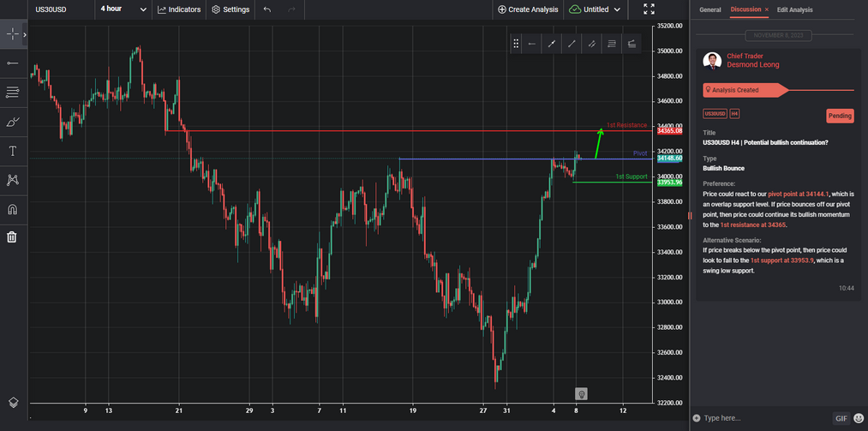Grab the floating line toolbar drag handle
868x431 pixels.
(515, 44)
